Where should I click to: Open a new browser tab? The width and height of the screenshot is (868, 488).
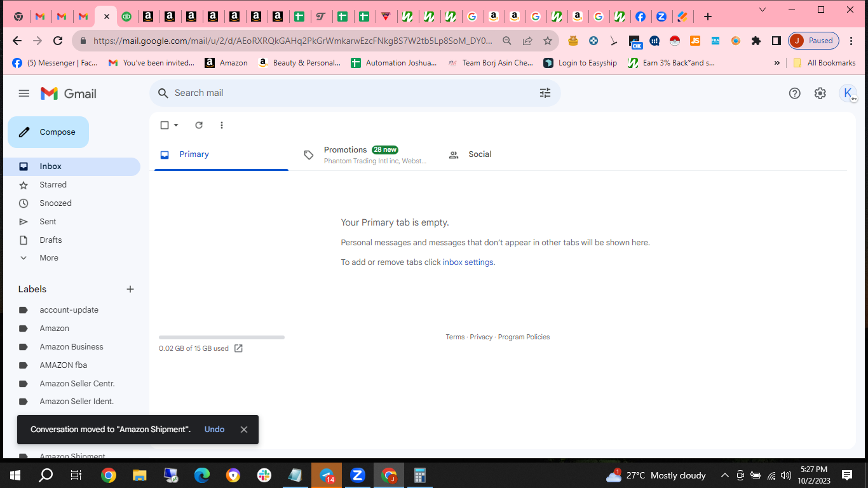pyautogui.click(x=708, y=17)
